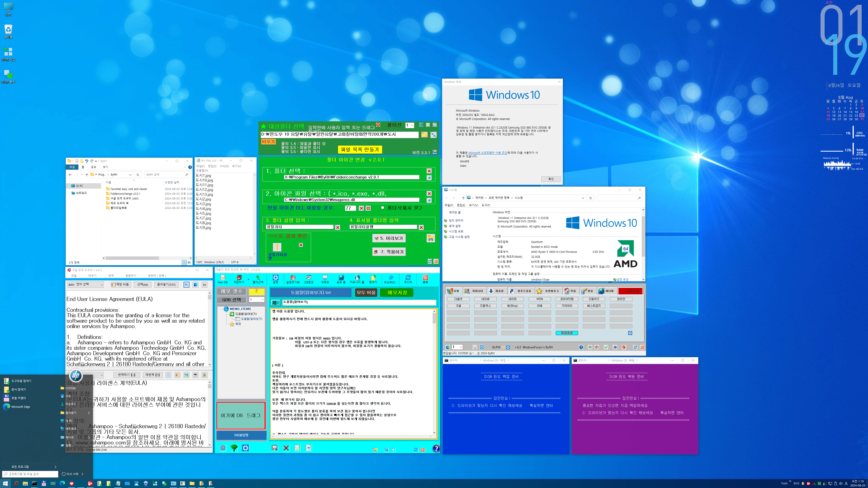
Task: Click the ID/PW key icon in the launcher
Action: point(504,347)
